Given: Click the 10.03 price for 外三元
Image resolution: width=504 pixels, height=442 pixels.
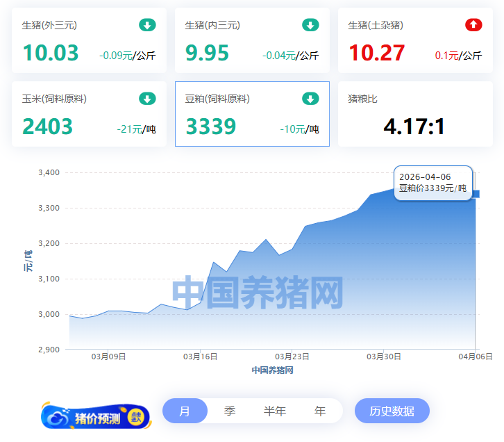Looking at the screenshot, I should point(51,53).
